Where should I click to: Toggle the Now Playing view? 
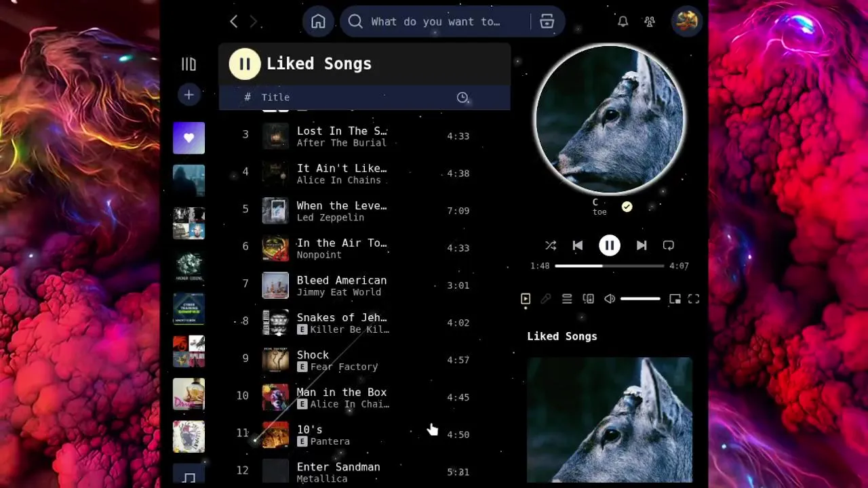pyautogui.click(x=526, y=299)
